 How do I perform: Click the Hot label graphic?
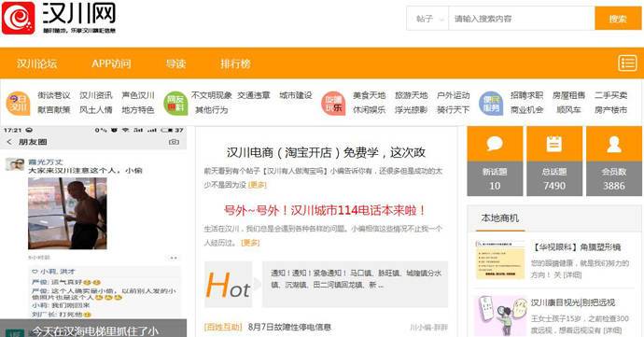[228, 285]
